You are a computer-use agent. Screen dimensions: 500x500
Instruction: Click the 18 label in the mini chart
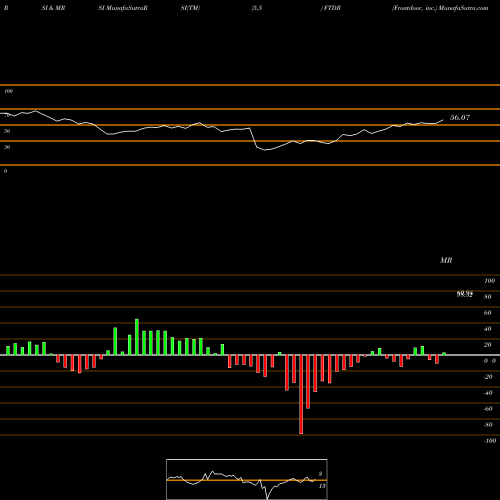tap(322, 486)
